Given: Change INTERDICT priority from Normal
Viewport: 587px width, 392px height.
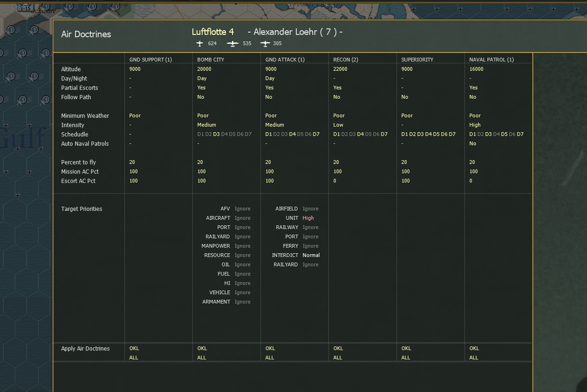Looking at the screenshot, I should coord(311,255).
